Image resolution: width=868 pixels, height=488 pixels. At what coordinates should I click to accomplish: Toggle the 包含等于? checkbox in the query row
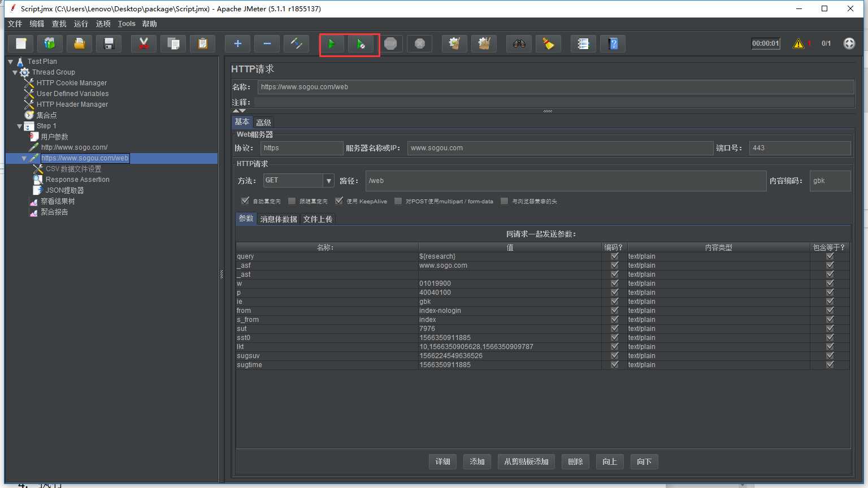click(830, 256)
